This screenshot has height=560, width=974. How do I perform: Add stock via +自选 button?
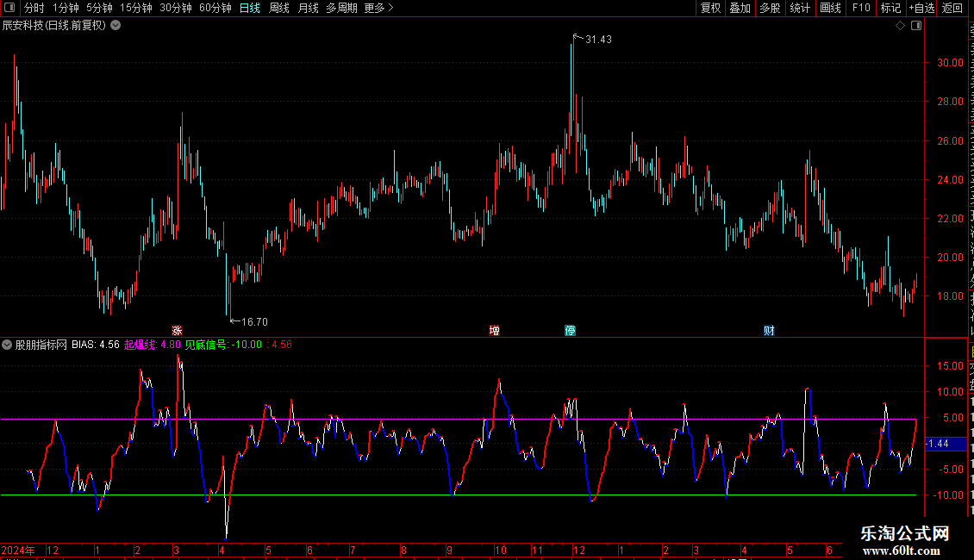(921, 8)
